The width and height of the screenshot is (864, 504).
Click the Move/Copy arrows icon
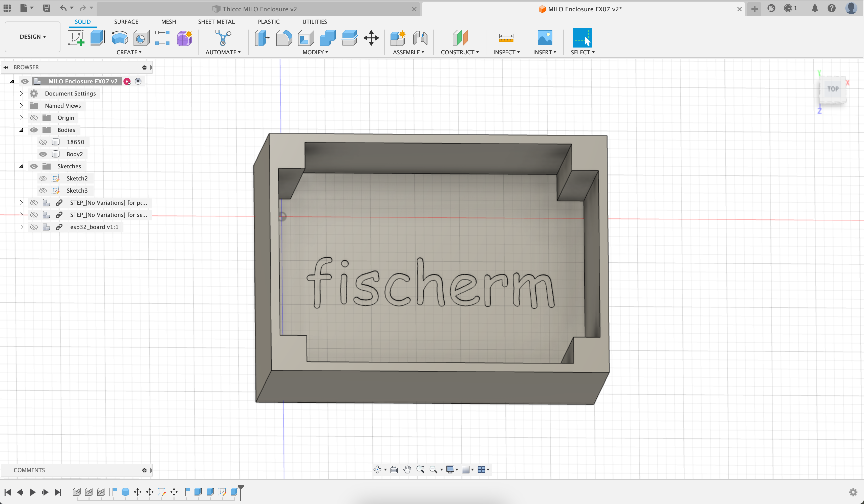pos(371,38)
